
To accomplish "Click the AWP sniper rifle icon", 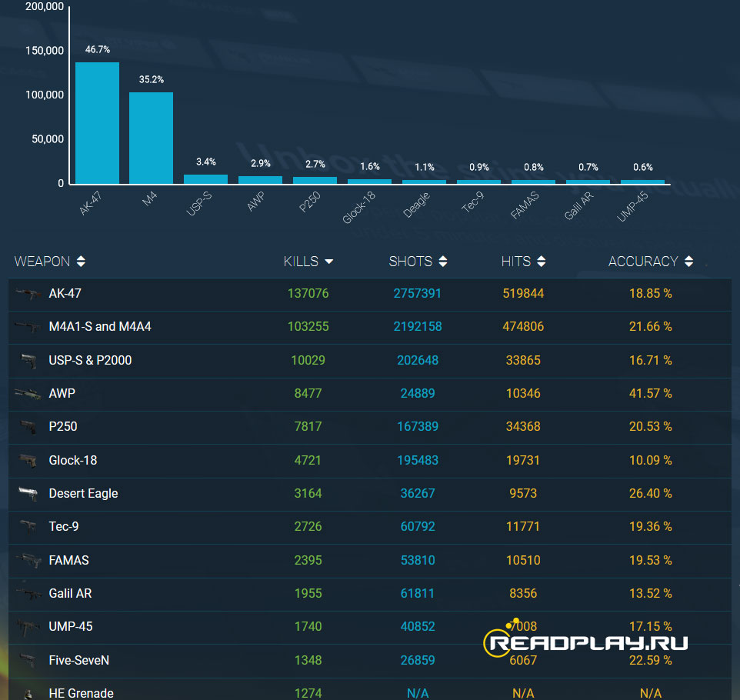I will (x=28, y=394).
